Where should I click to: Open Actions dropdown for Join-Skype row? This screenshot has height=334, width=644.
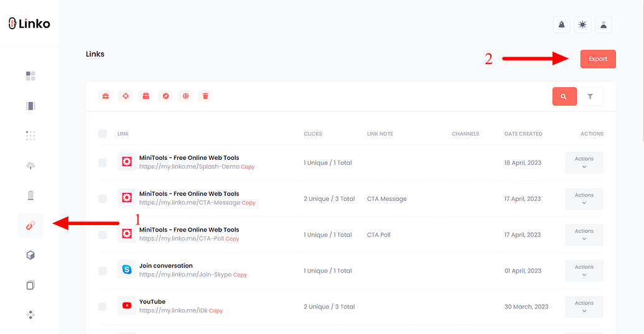coord(584,271)
